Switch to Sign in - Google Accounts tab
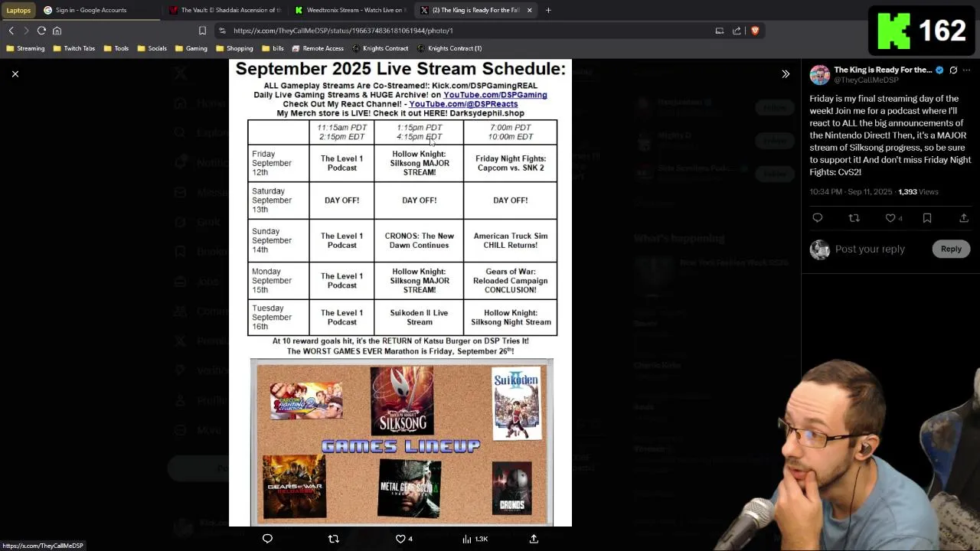This screenshot has height=551, width=980. click(90, 10)
